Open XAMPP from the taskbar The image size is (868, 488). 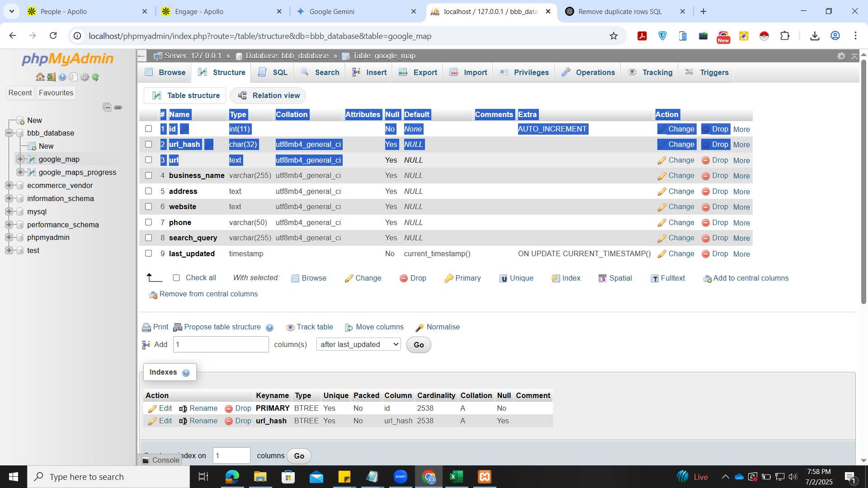click(x=485, y=477)
